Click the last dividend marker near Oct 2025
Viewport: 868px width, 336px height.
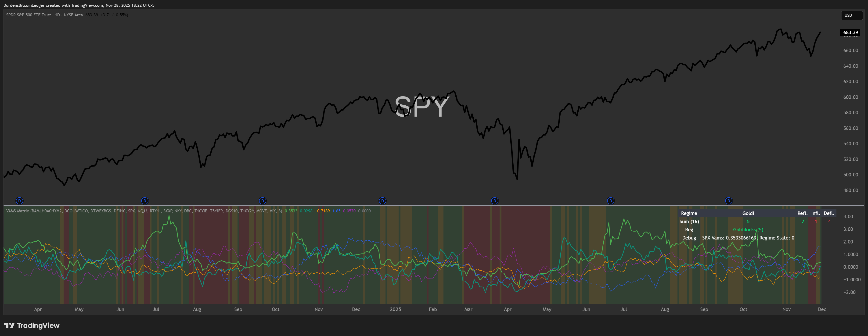(x=728, y=201)
